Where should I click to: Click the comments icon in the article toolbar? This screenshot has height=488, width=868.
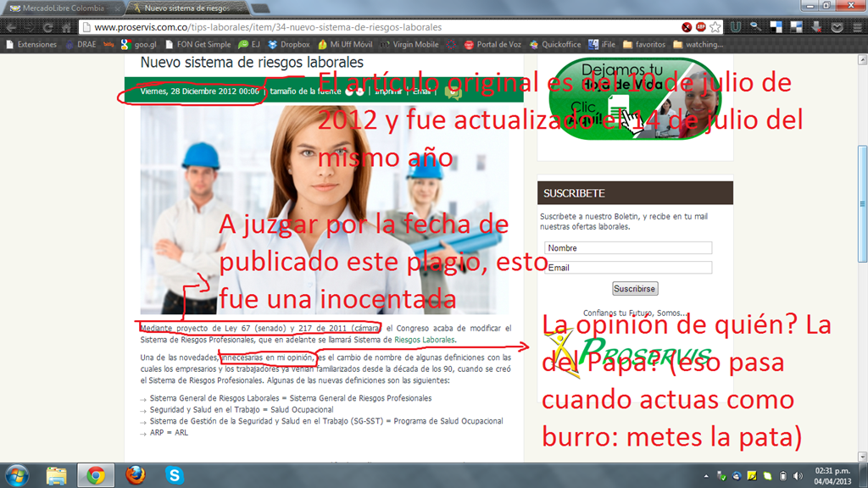[x=453, y=91]
